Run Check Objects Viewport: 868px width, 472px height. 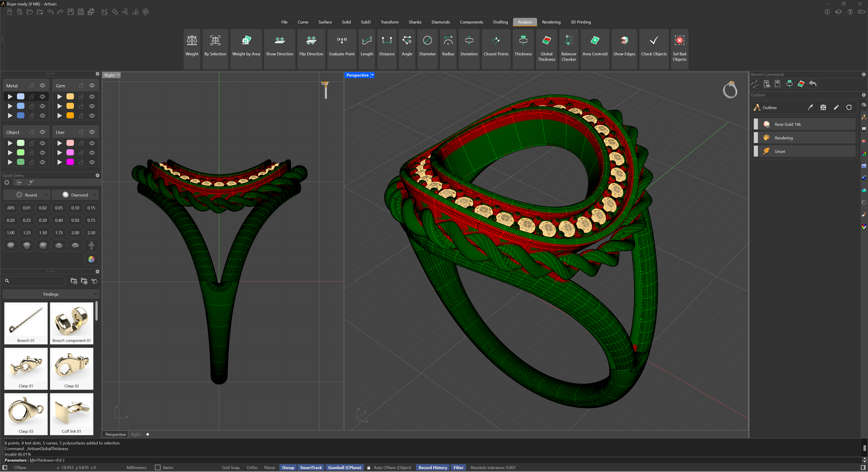[654, 49]
